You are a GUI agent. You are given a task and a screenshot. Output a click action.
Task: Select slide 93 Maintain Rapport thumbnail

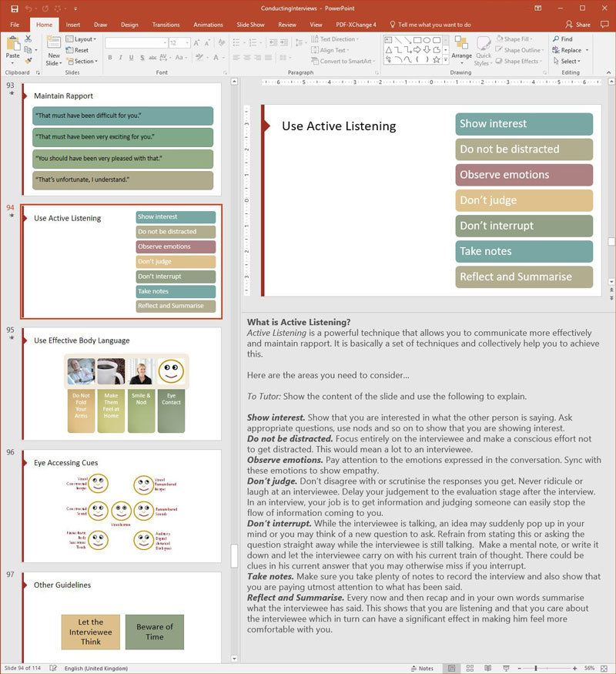point(122,139)
